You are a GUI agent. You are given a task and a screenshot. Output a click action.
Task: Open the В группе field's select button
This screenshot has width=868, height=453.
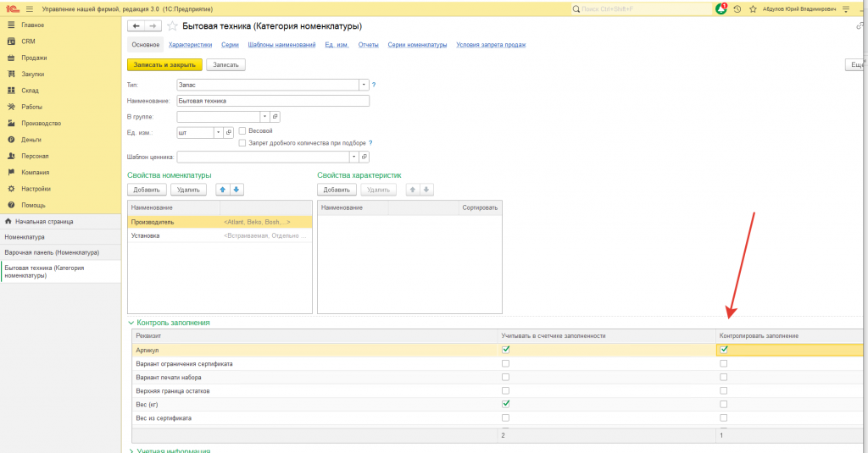point(275,117)
